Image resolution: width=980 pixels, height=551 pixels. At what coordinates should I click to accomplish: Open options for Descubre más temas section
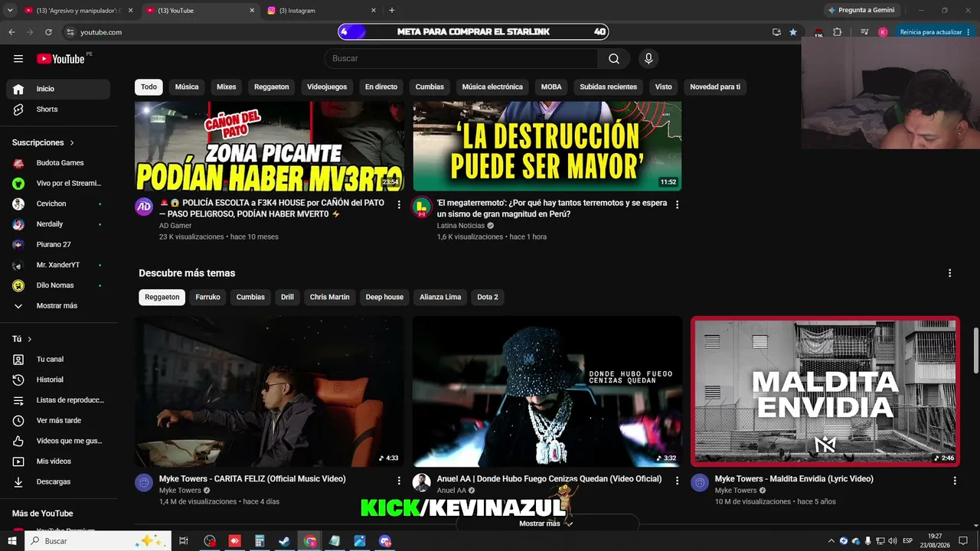click(x=949, y=273)
